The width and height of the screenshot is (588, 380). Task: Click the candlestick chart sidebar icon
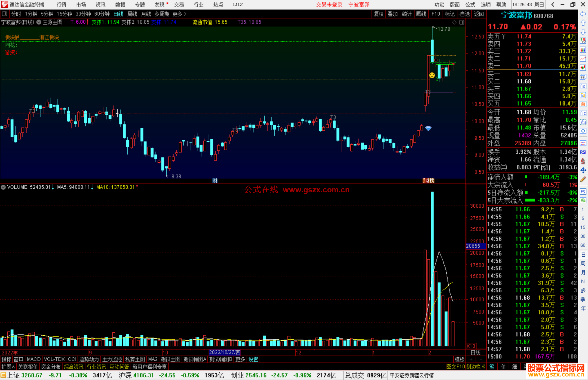point(583,67)
